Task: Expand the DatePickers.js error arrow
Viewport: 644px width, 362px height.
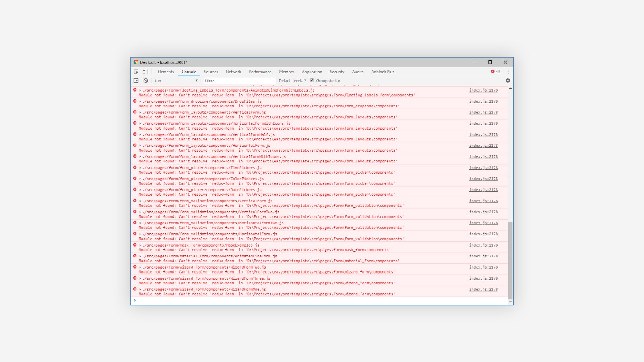Action: click(140, 190)
